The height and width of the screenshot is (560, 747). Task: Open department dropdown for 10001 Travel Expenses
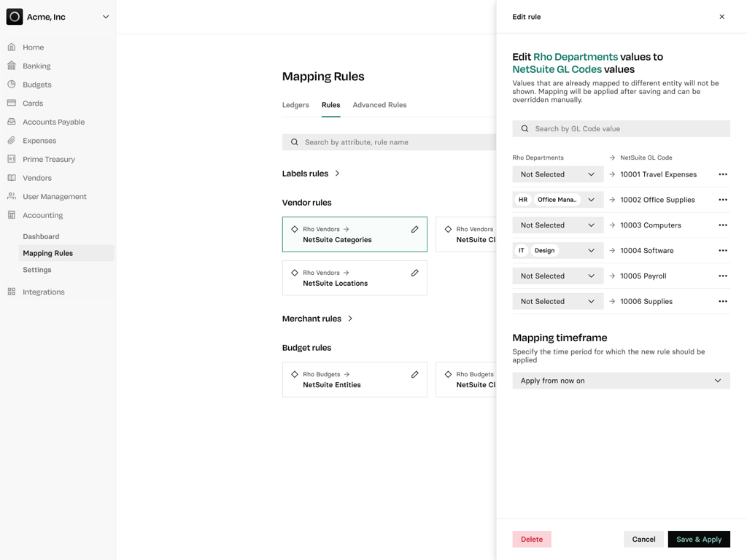pyautogui.click(x=558, y=174)
